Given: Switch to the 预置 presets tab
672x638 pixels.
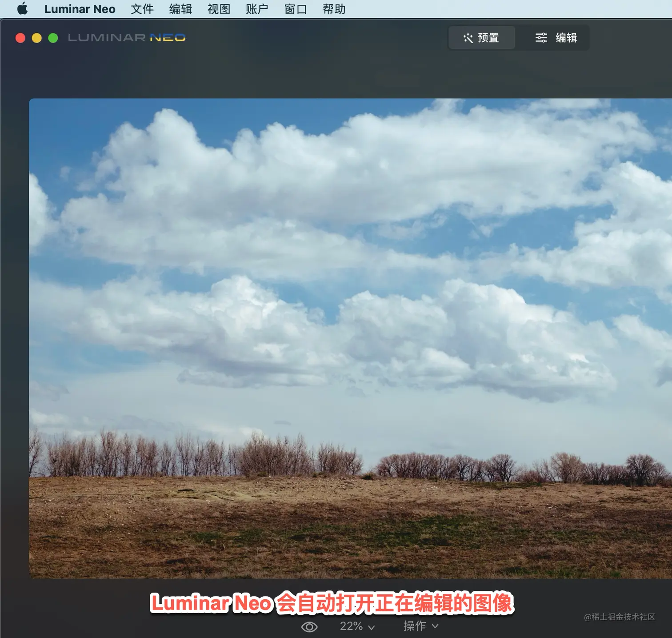Looking at the screenshot, I should [x=482, y=38].
